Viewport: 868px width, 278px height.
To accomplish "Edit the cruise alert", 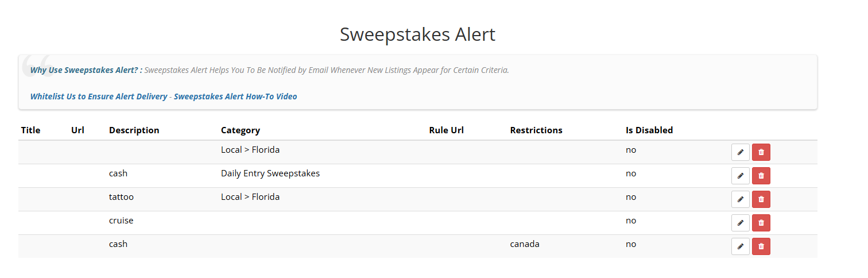I will [740, 223].
